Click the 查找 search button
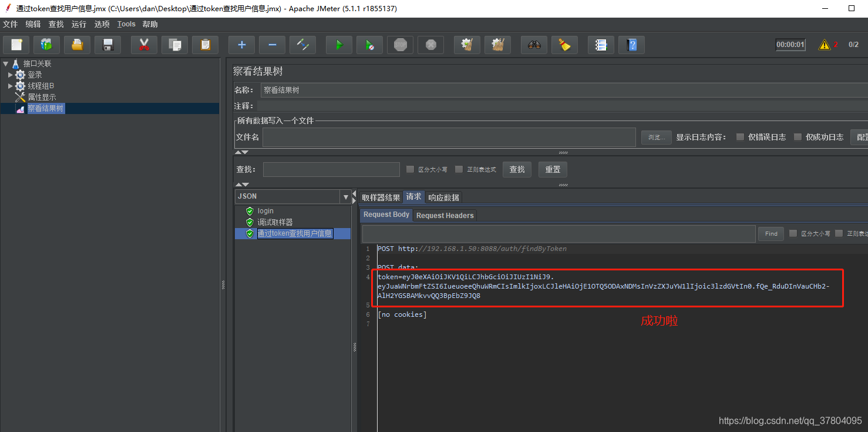 517,169
